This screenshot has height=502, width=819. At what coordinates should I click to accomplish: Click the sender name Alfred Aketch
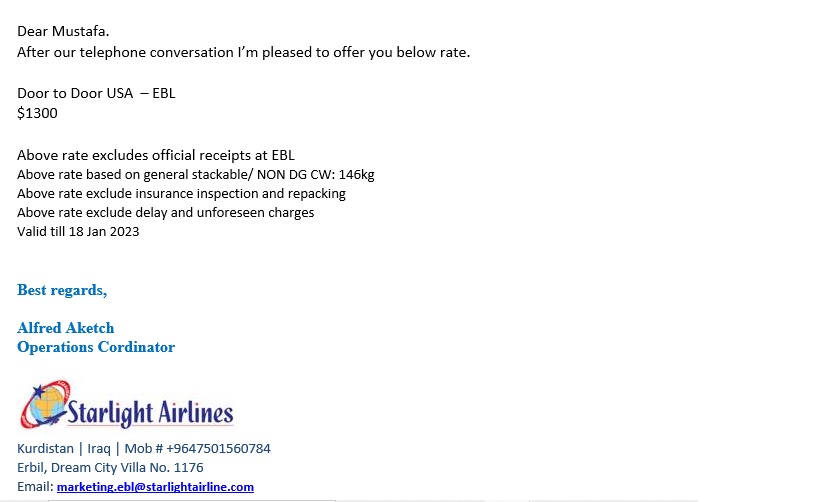pos(66,328)
